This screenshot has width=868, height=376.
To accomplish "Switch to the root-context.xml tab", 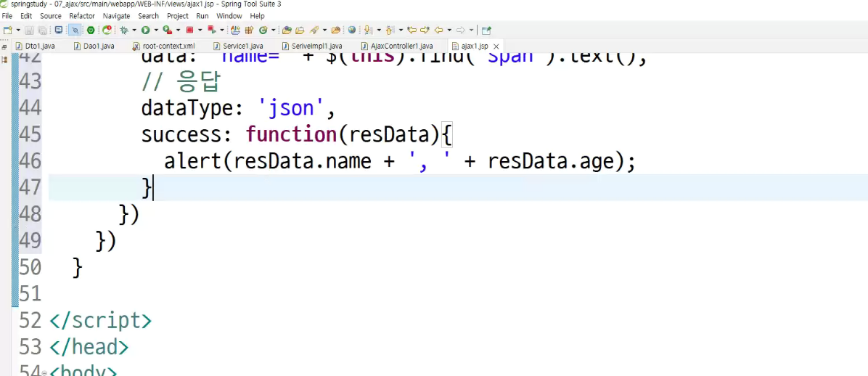I will click(x=164, y=46).
